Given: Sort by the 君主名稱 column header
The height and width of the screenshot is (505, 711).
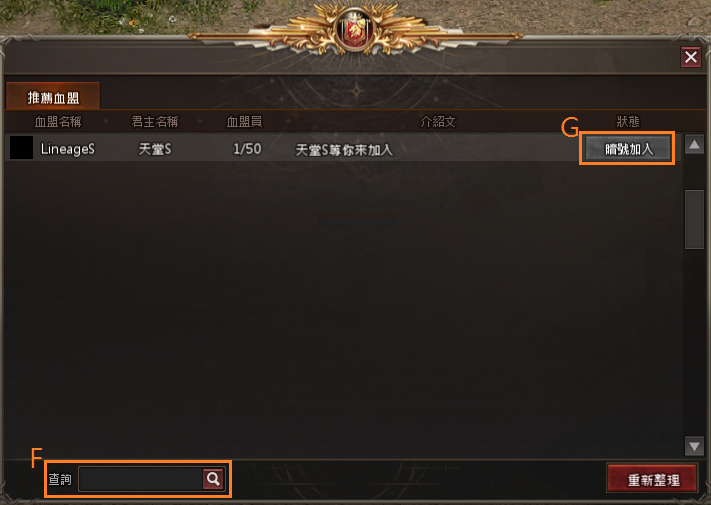Looking at the screenshot, I should tap(155, 121).
